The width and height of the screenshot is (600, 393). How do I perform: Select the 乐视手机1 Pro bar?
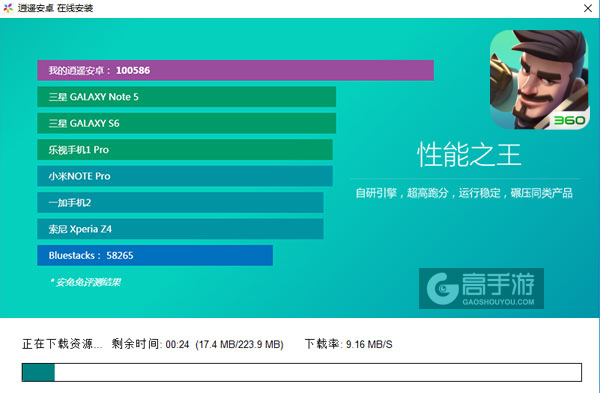click(x=185, y=150)
